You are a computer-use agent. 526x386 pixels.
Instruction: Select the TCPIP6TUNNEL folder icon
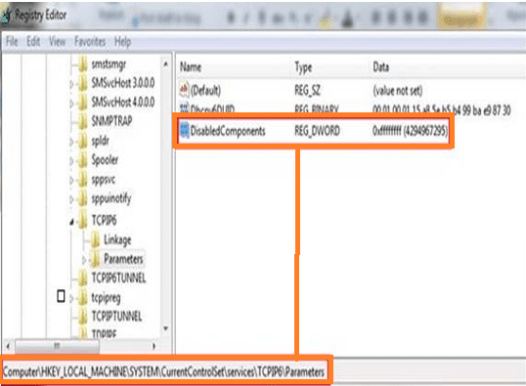(x=83, y=278)
